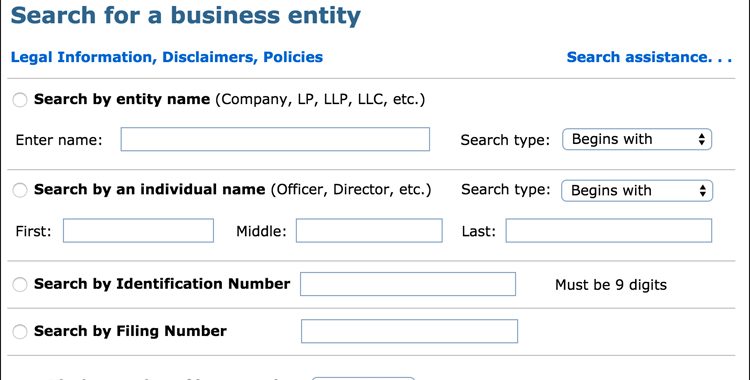
Task: Focus the Enter name text field
Action: pos(275,139)
